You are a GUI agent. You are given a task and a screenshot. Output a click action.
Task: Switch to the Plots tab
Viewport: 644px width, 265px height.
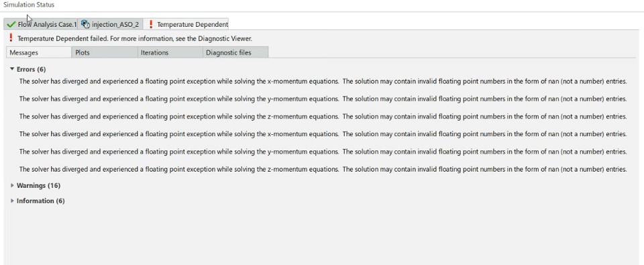105,52
